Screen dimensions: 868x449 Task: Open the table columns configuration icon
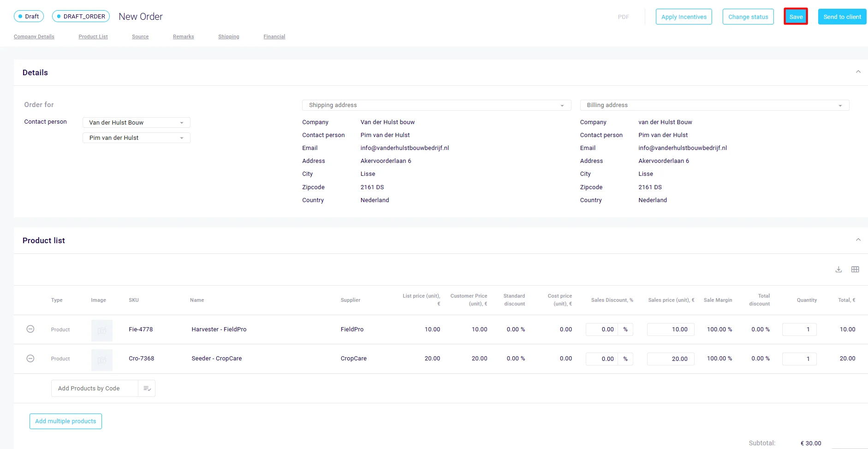pos(855,269)
